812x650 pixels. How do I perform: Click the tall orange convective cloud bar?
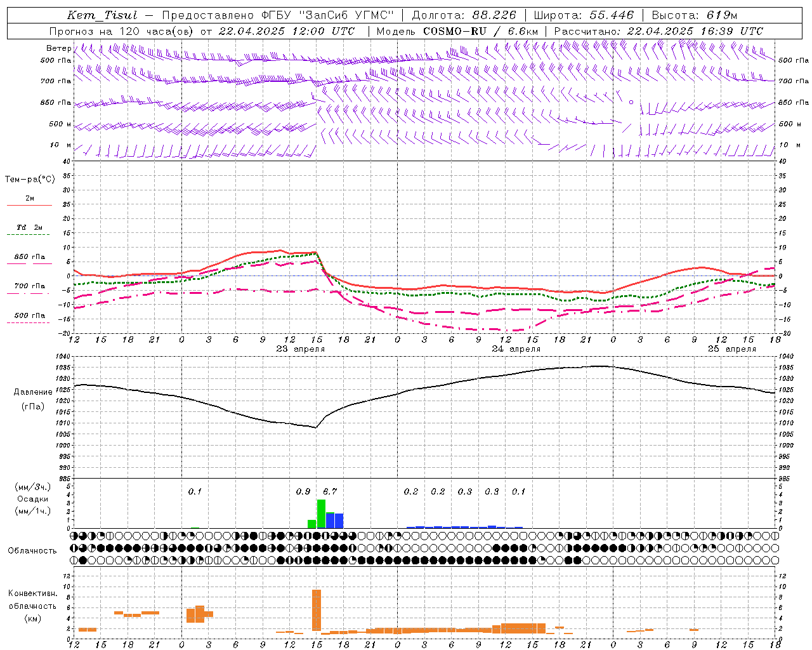coord(317,610)
